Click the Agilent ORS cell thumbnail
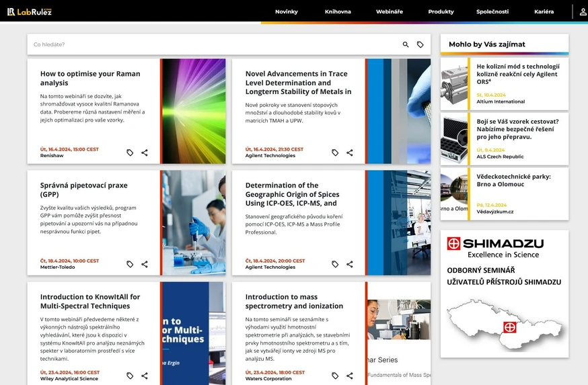Screen dimensions: 588x385 click(x=454, y=84)
